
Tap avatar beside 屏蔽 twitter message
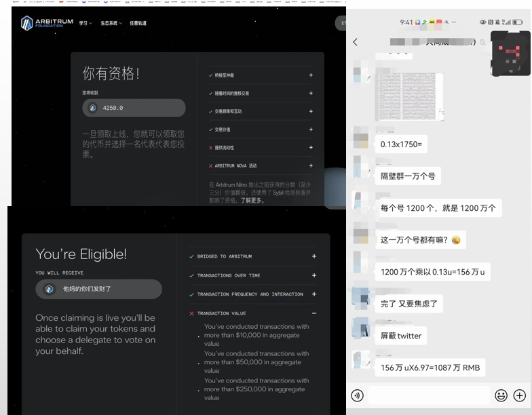(361, 328)
